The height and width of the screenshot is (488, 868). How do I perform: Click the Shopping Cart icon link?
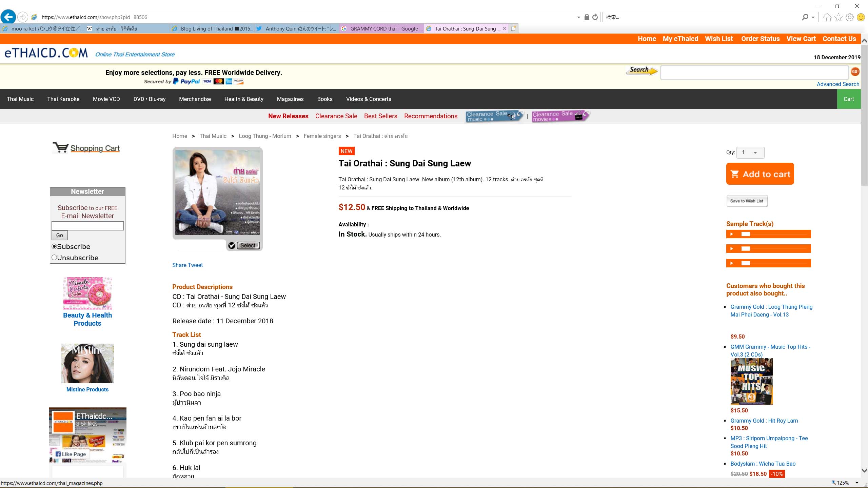coord(86,148)
